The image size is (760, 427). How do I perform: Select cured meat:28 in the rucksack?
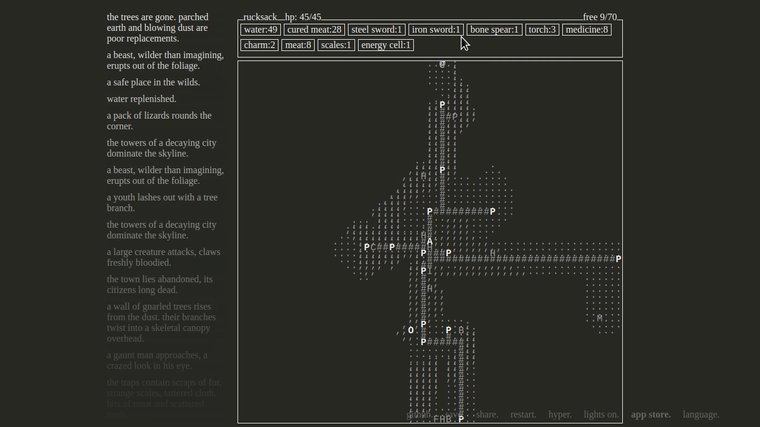coord(315,30)
